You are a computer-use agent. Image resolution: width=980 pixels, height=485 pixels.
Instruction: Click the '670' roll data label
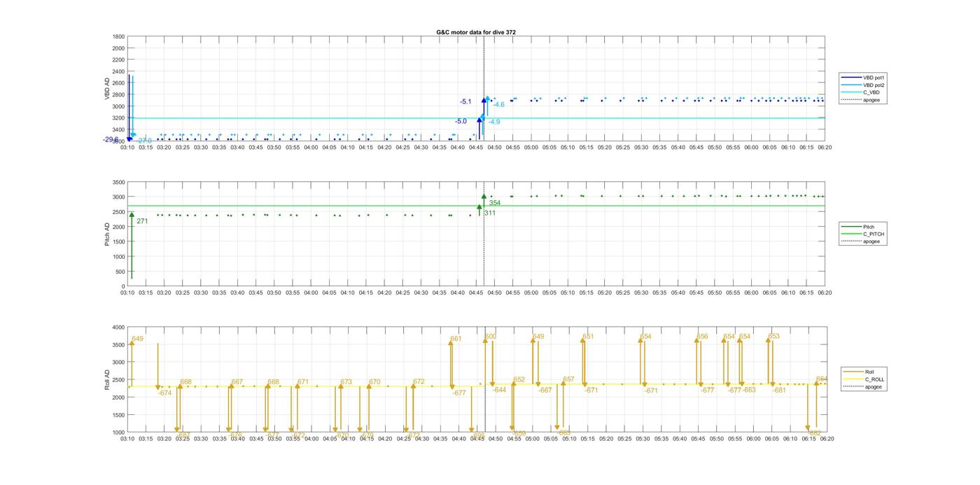pos(374,383)
